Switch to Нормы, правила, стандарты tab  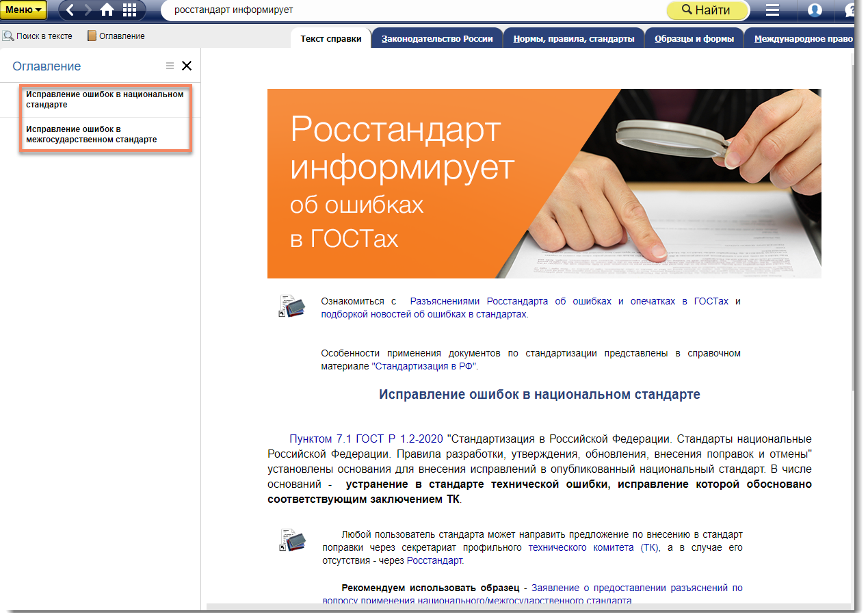574,38
